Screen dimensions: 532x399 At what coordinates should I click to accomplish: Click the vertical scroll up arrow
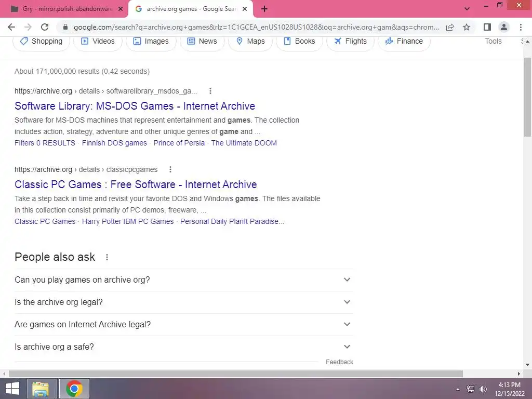pos(527,42)
